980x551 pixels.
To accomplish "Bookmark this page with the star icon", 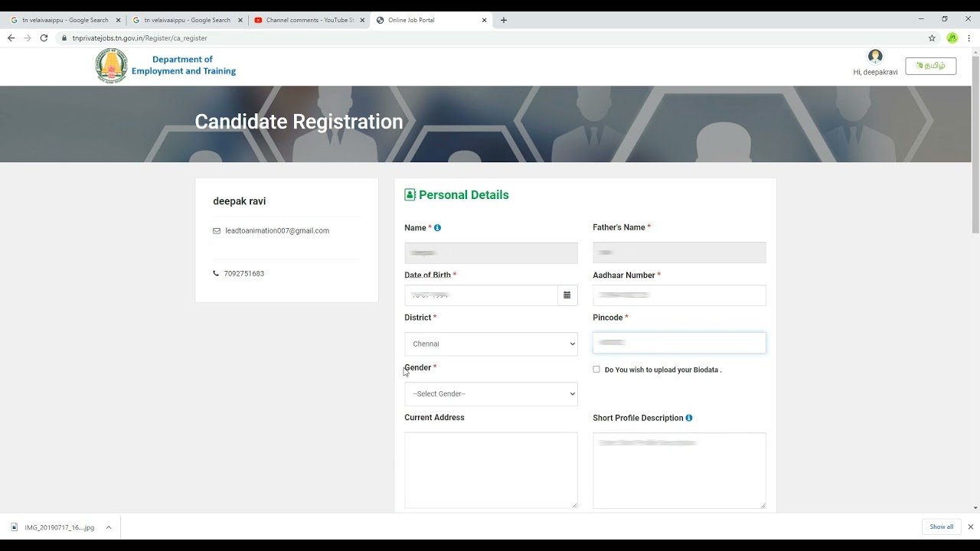I will 932,37.
